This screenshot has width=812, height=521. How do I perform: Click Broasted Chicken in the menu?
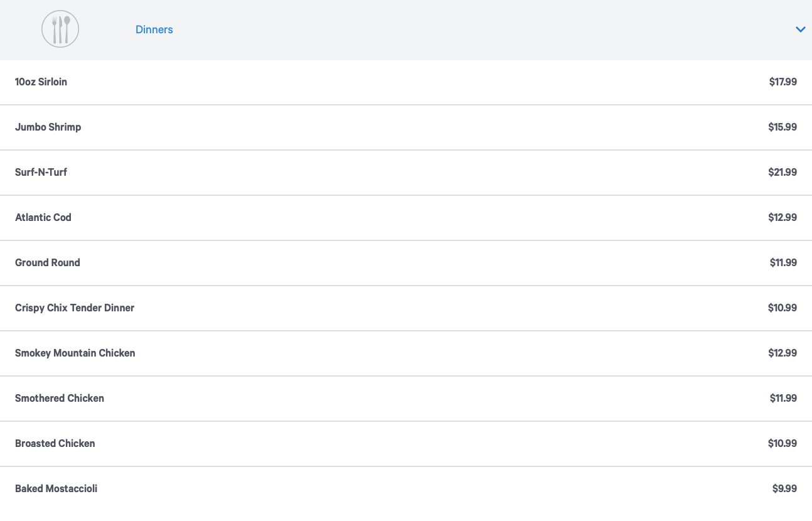tap(55, 443)
